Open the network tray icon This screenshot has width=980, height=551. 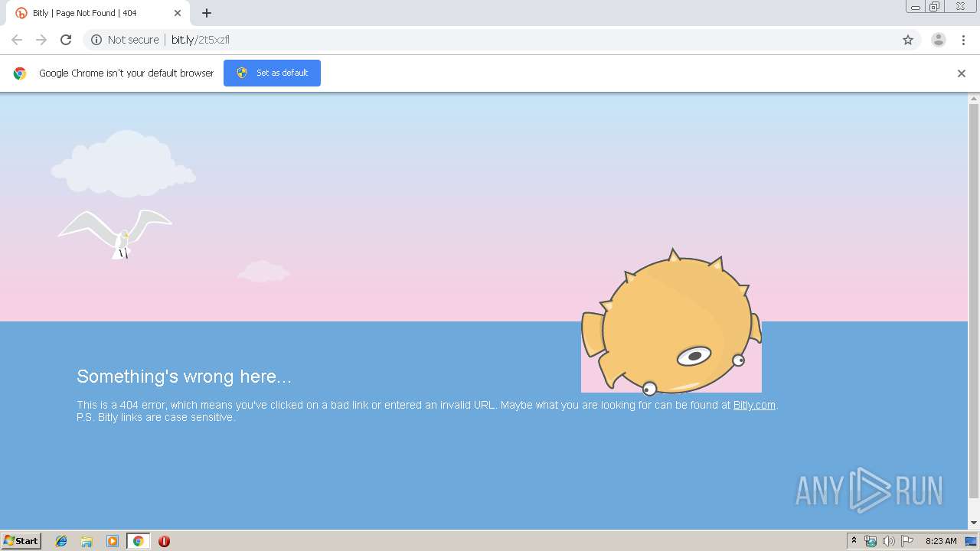tap(871, 541)
